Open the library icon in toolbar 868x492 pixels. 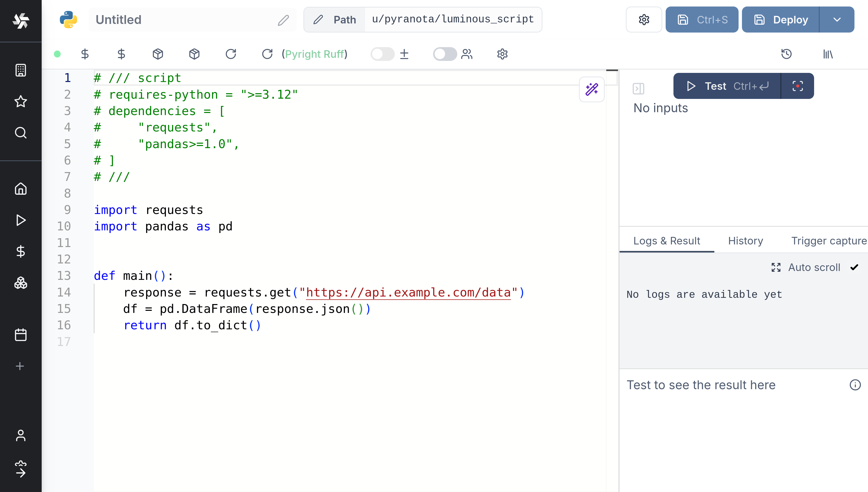point(828,54)
